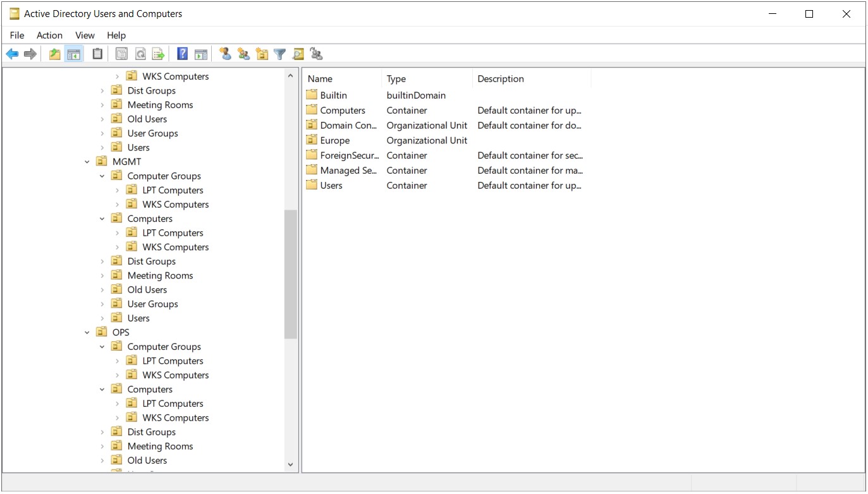Image resolution: width=868 pixels, height=494 pixels.
Task: Open Properties from the toolbar
Action: tap(121, 54)
